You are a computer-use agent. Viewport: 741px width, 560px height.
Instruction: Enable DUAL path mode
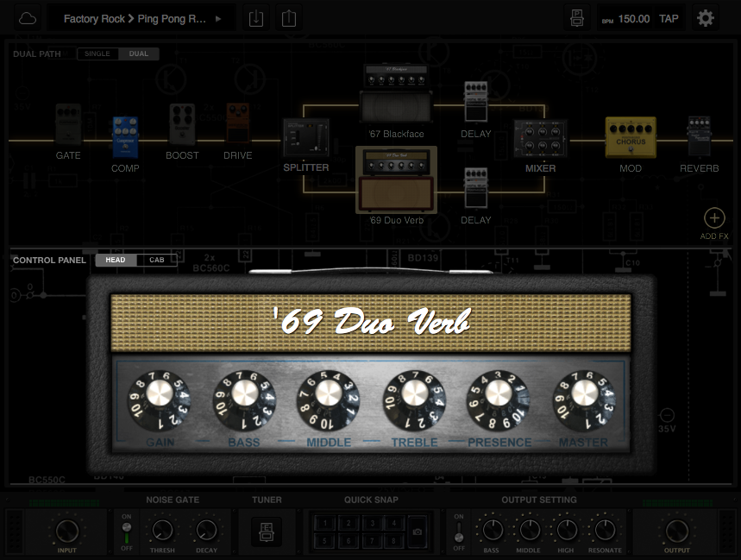139,53
